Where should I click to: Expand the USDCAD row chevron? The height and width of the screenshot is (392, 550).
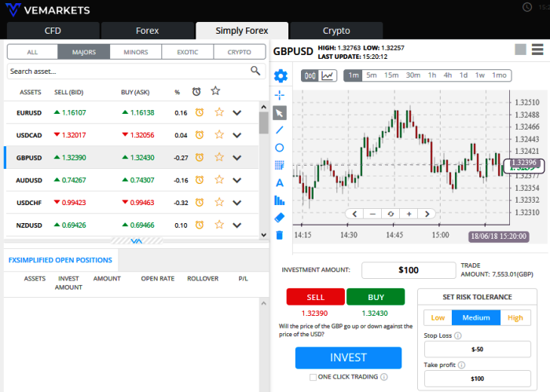click(x=237, y=135)
